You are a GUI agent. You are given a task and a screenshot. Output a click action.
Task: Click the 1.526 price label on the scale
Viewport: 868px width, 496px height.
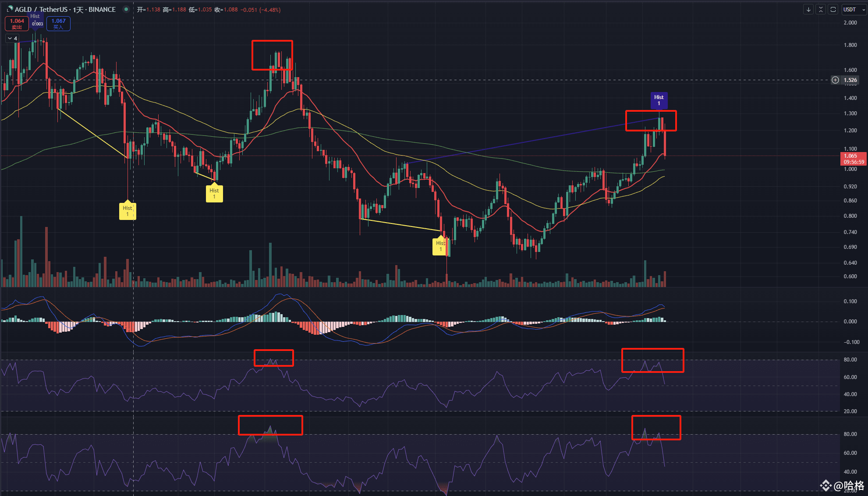(850, 80)
